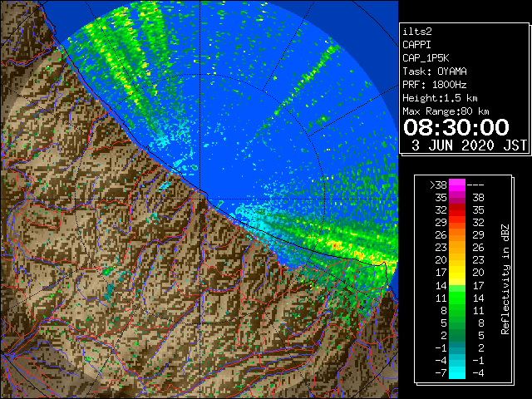The height and width of the screenshot is (399, 532).
Task: Click the 'Height:1.5 km' line
Action: 440,98
